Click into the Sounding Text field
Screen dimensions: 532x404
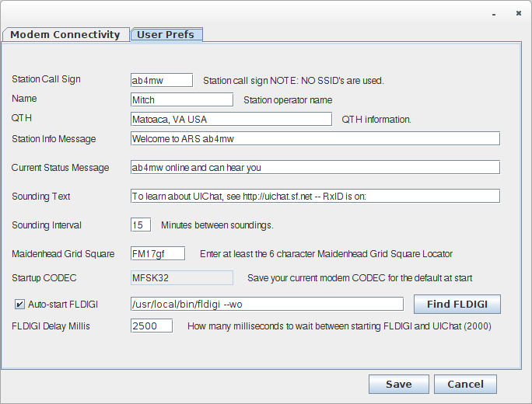tap(315, 196)
